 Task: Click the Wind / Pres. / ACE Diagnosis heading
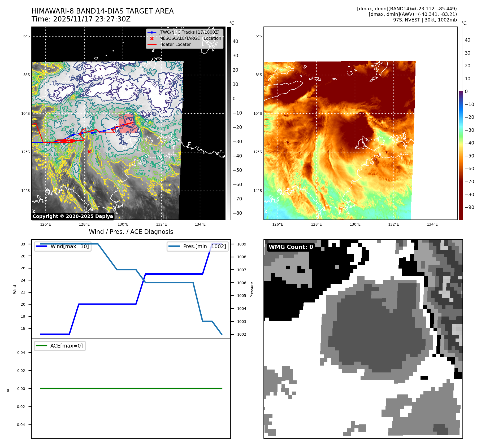(131, 232)
